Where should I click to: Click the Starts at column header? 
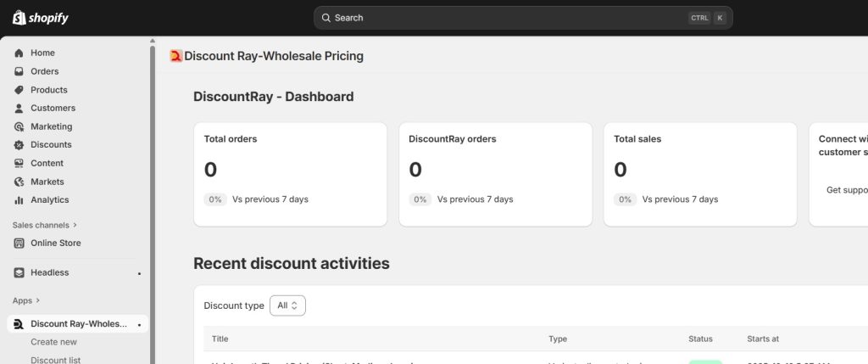tap(763, 339)
